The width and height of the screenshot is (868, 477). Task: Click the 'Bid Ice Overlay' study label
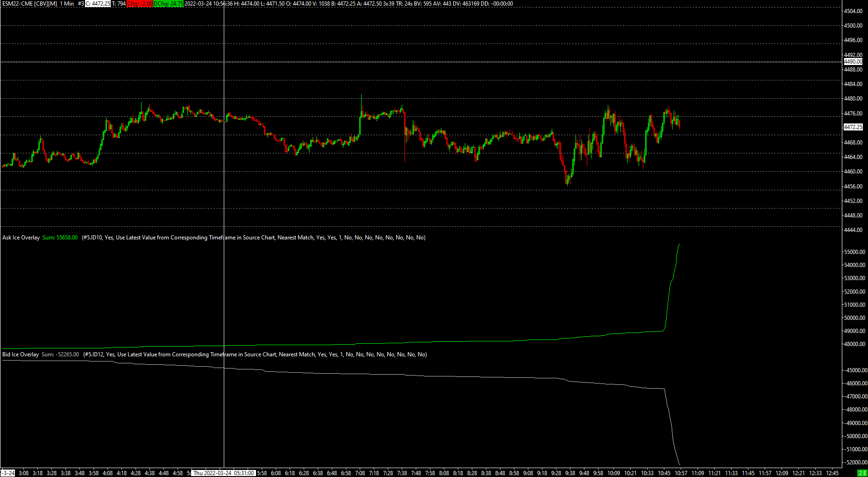click(21, 354)
